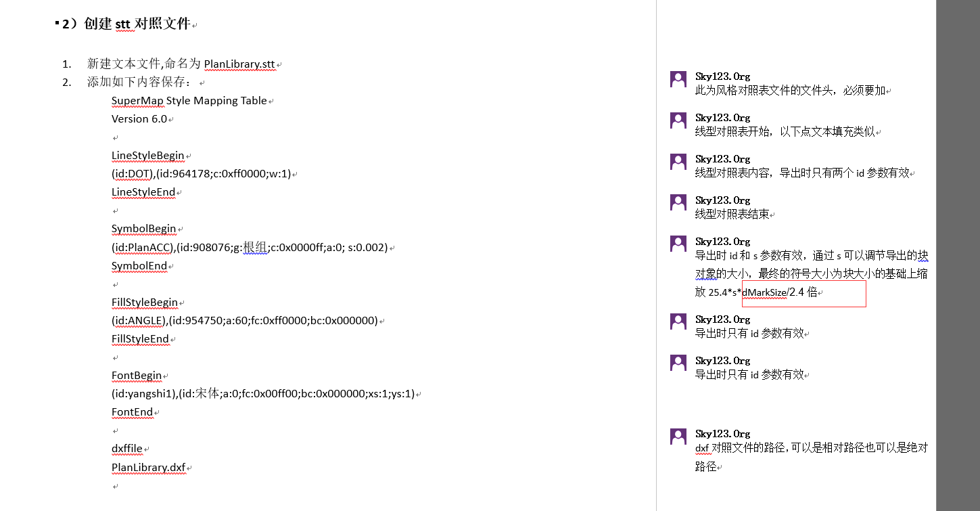
Task: Click the SymbolBegin keyword
Action: [143, 229]
